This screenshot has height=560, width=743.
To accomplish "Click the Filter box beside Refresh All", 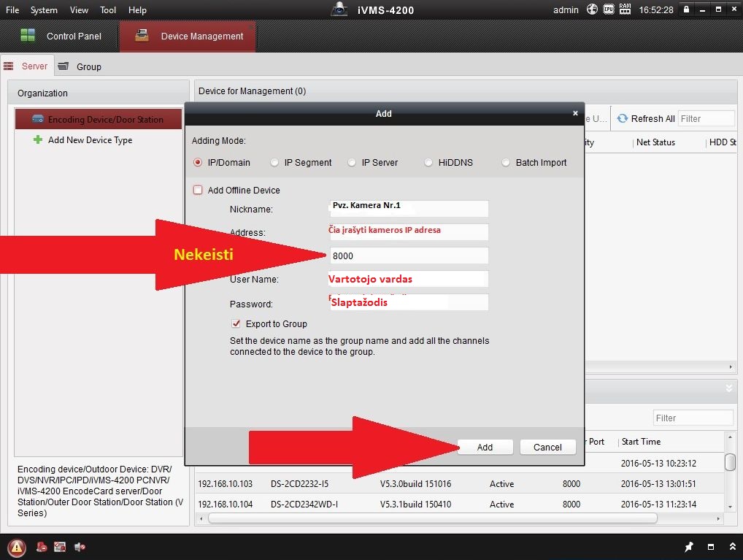I will (x=706, y=118).
